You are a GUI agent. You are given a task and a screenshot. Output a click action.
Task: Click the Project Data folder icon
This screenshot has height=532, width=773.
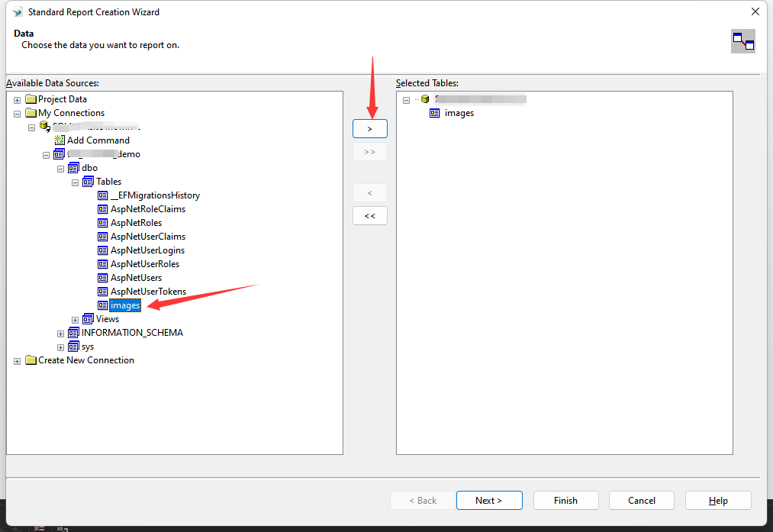click(31, 98)
